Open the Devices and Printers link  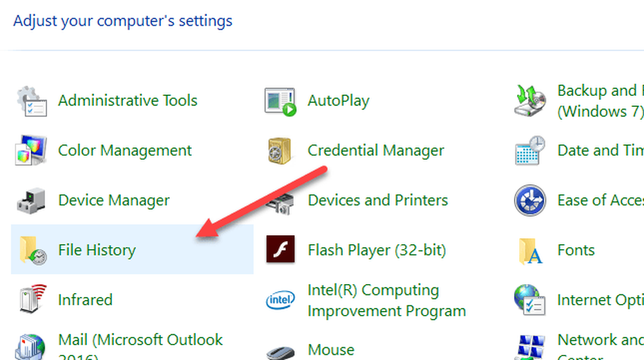pyautogui.click(x=378, y=200)
